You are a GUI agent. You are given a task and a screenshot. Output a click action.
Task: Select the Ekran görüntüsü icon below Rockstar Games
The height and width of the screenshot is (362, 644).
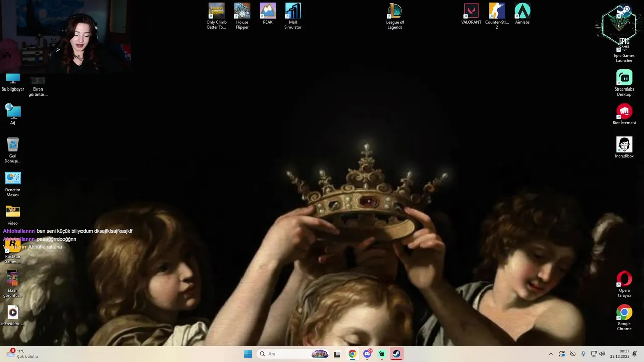pyautogui.click(x=13, y=284)
